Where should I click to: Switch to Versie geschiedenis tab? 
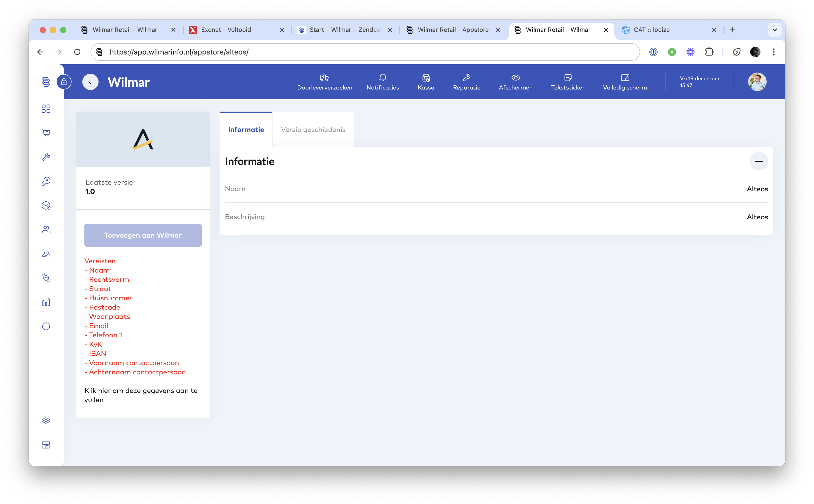click(313, 130)
